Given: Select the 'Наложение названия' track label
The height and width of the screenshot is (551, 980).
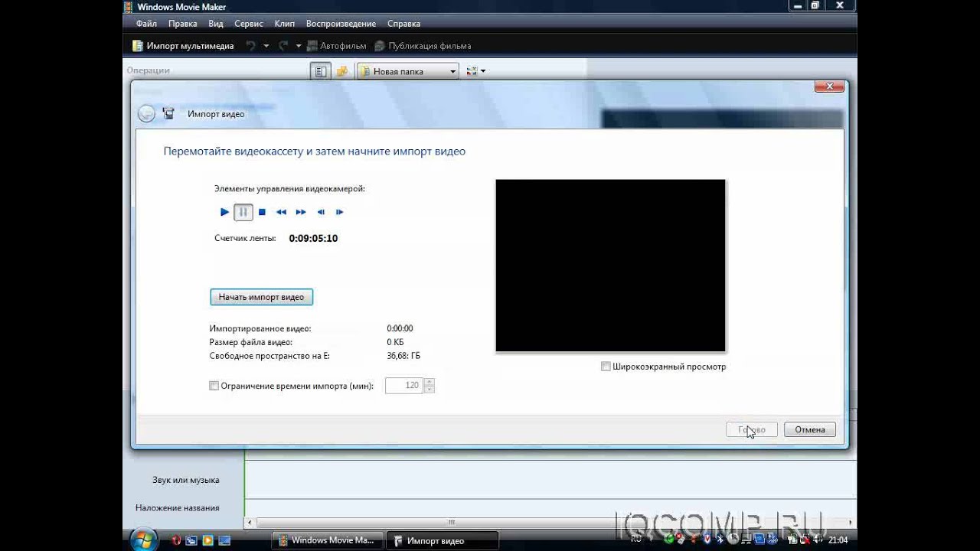Looking at the screenshot, I should coord(178,507).
